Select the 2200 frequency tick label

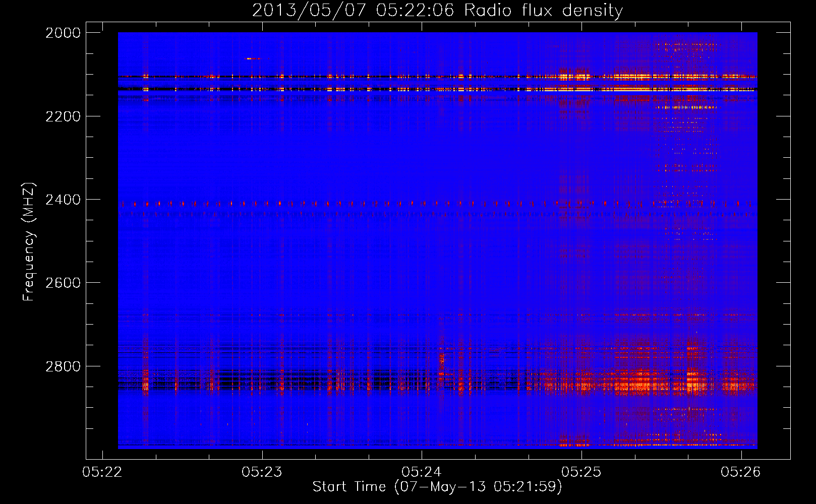tap(63, 116)
